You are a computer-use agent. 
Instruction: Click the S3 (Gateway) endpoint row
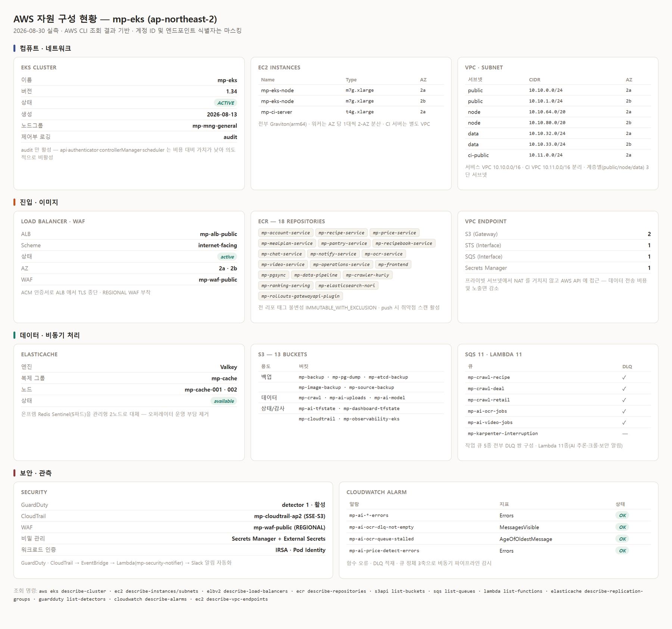(558, 234)
